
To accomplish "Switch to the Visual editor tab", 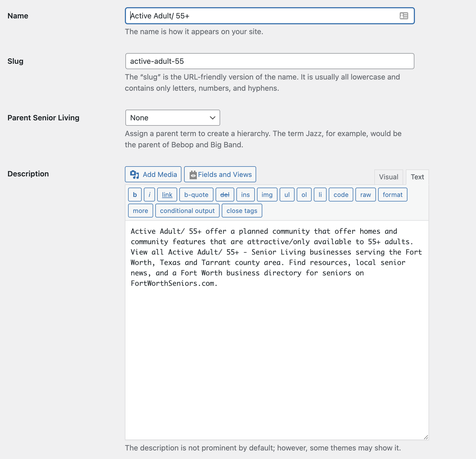I will (x=388, y=177).
